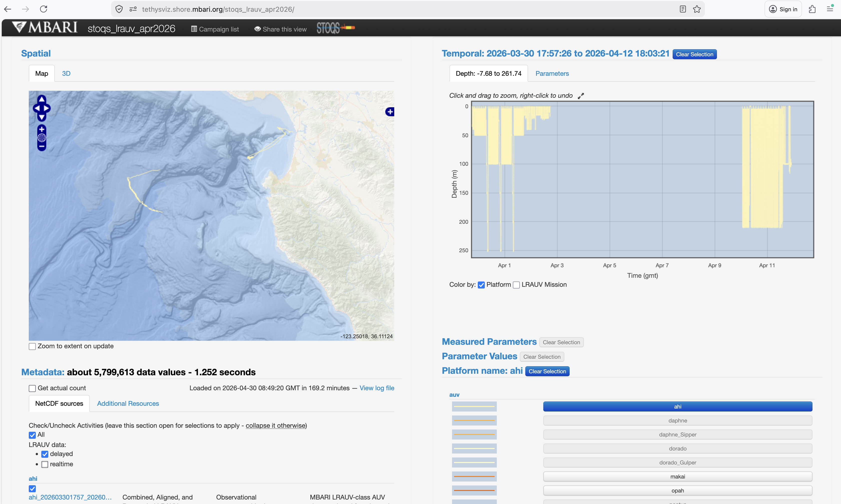Check the realtime LRAUV data checkbox
The width and height of the screenshot is (841, 504).
(45, 464)
